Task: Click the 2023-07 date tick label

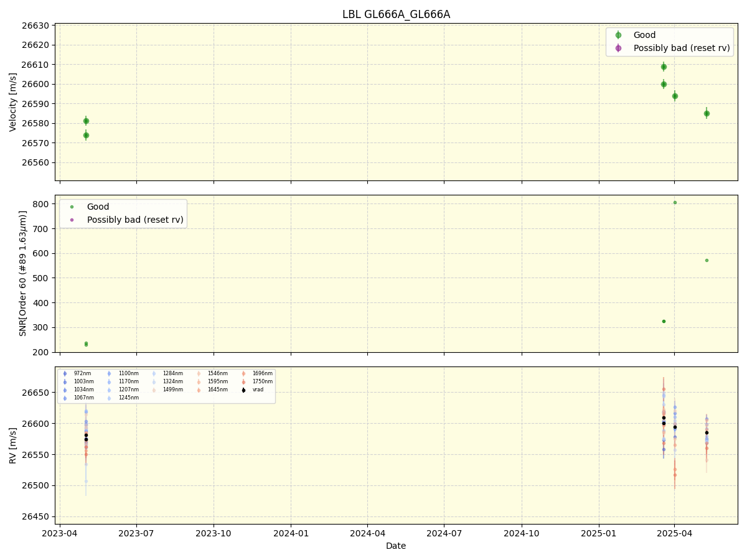Action: point(136,533)
